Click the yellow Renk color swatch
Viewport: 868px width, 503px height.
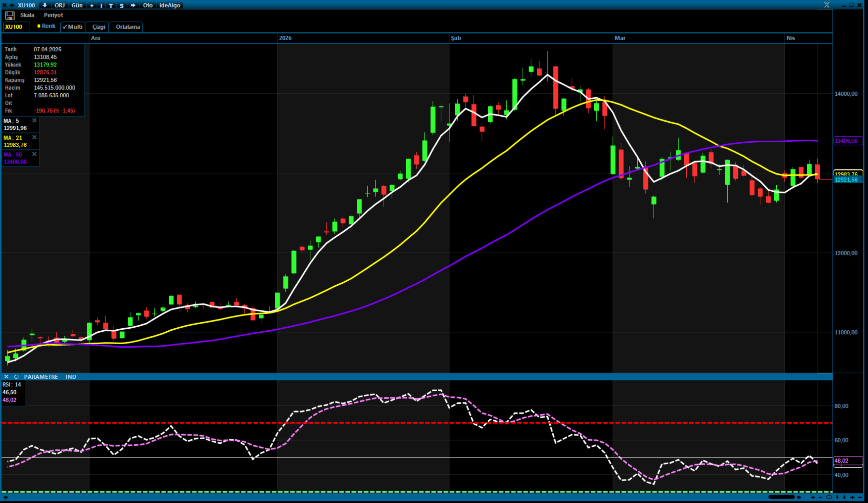click(x=39, y=26)
